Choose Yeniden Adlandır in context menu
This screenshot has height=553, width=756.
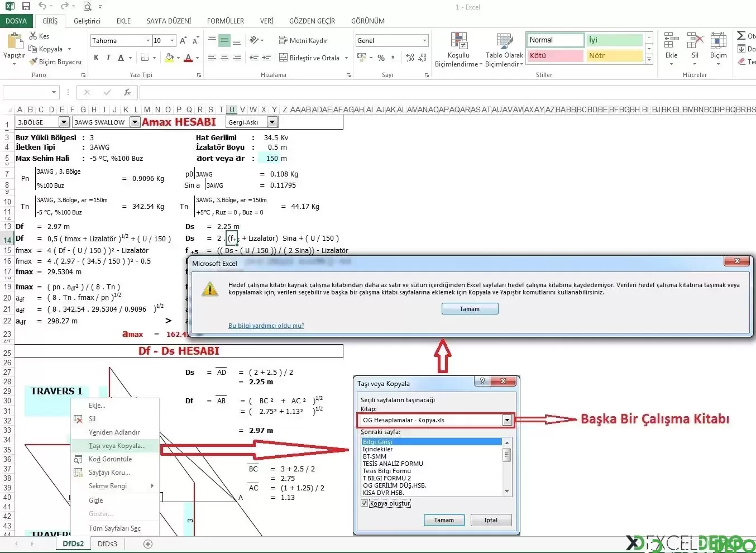tap(116, 432)
